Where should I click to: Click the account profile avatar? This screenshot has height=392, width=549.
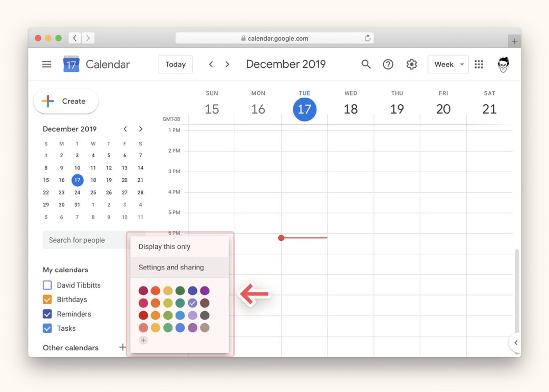pyautogui.click(x=504, y=64)
